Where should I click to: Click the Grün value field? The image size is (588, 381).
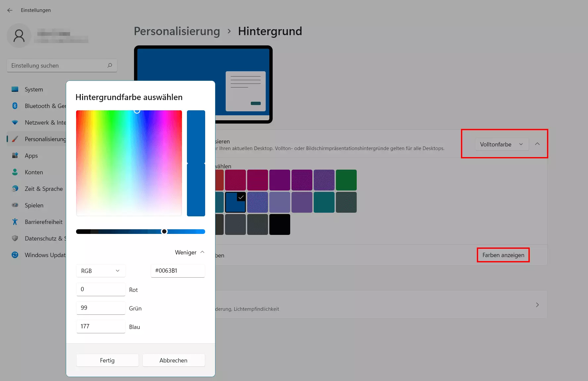tap(101, 308)
